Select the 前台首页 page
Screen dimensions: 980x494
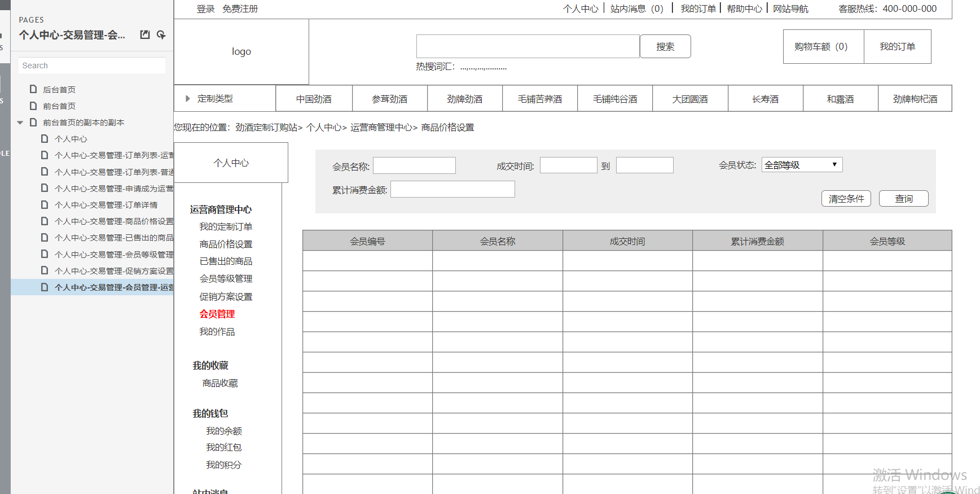coord(59,106)
